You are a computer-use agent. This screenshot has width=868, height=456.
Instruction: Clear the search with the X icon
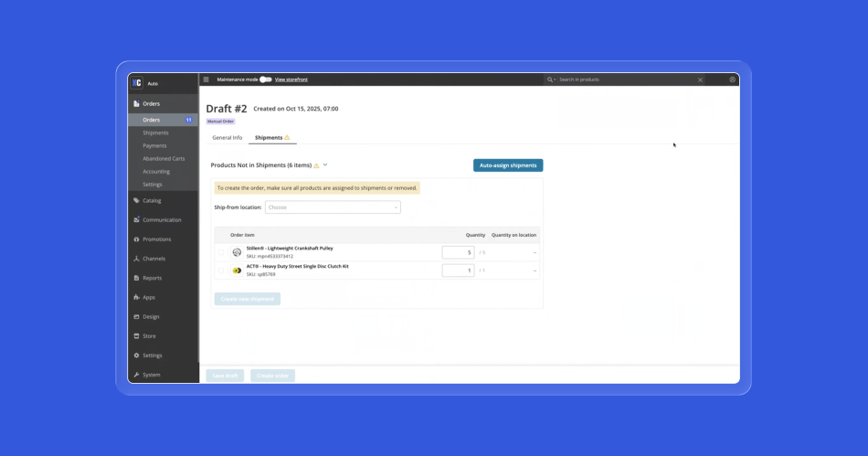pos(701,80)
